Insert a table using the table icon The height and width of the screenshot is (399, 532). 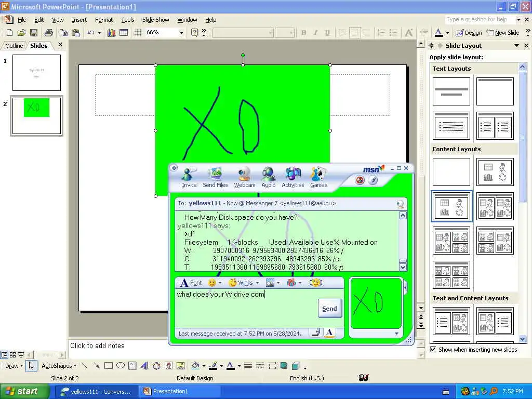pyautogui.click(x=124, y=33)
